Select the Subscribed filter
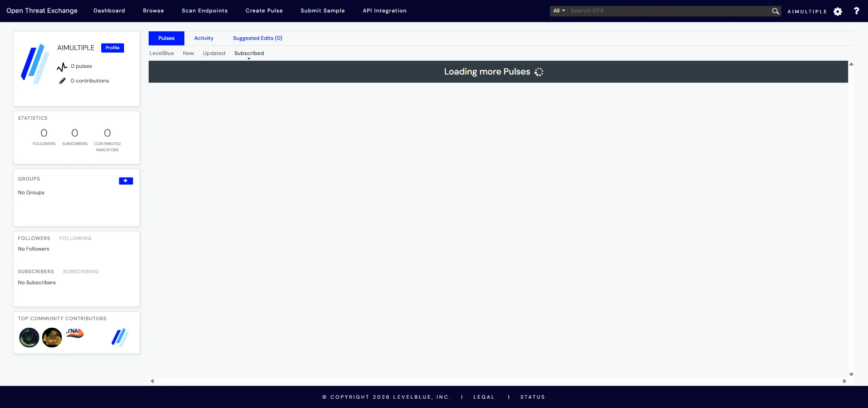This screenshot has height=408, width=868. tap(249, 53)
